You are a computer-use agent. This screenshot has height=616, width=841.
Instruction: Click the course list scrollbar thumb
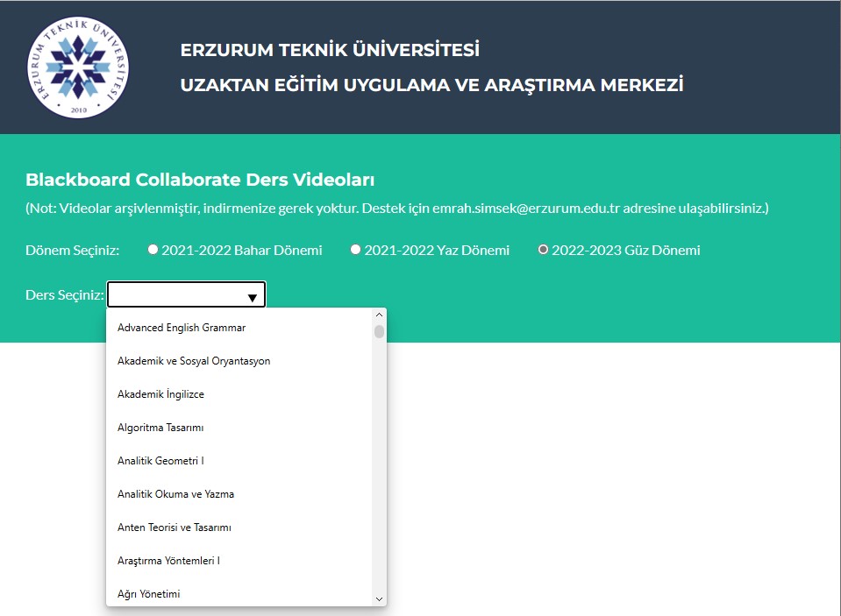(x=379, y=331)
